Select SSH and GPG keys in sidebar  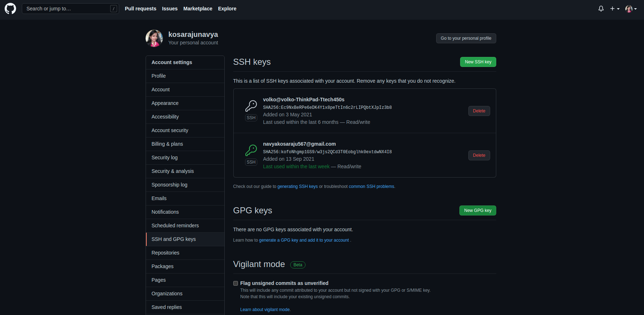(185, 239)
